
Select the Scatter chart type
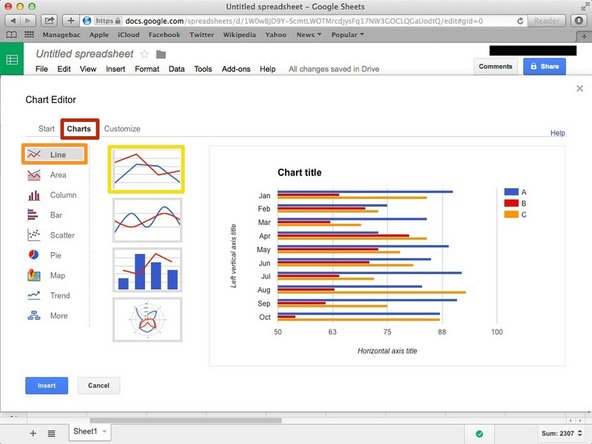51,235
